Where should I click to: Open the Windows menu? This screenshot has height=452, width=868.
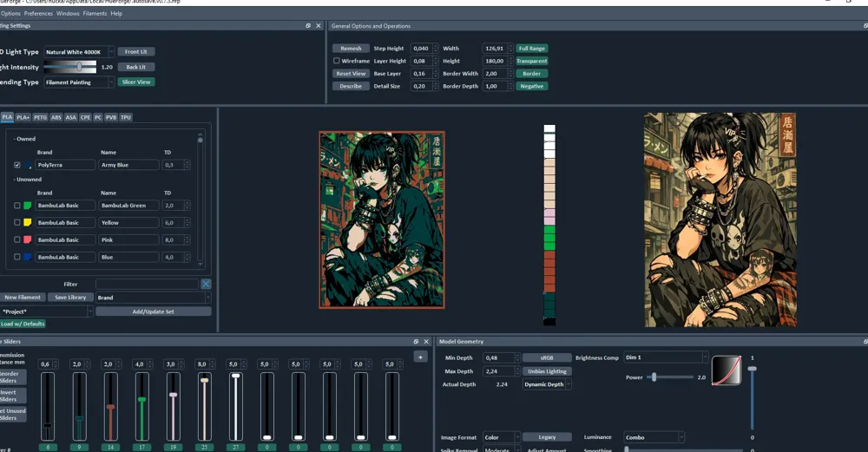[x=68, y=13]
